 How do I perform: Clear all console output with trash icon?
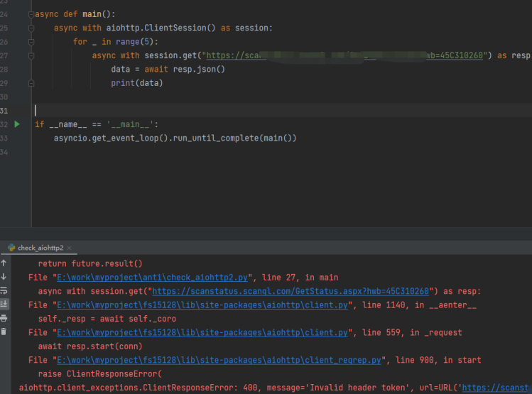point(4,332)
